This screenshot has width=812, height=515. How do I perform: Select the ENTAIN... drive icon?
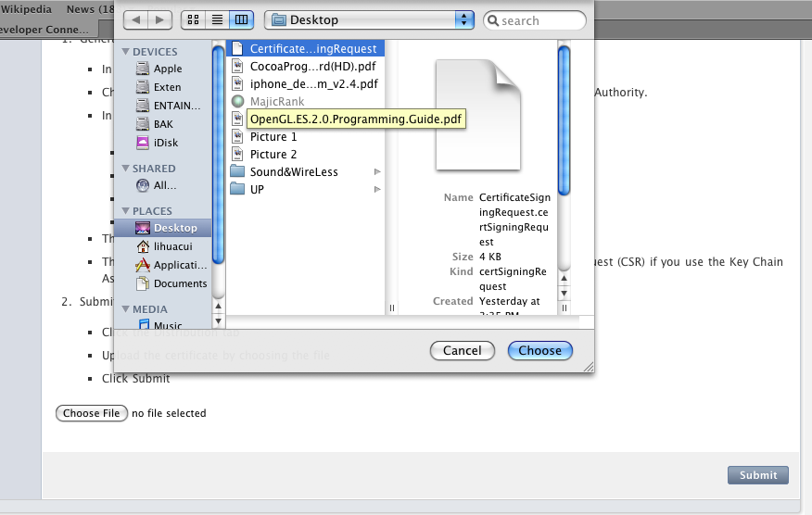(143, 106)
